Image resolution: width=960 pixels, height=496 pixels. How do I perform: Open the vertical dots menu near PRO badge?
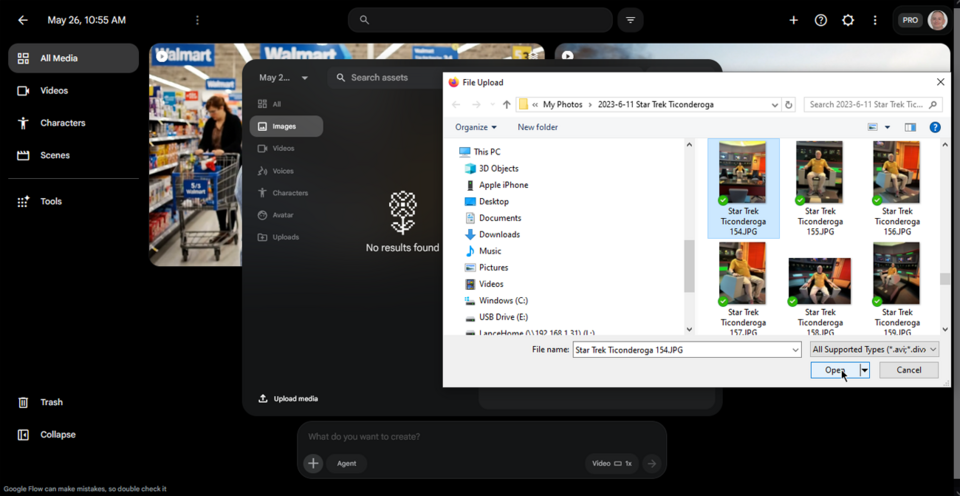click(x=875, y=20)
